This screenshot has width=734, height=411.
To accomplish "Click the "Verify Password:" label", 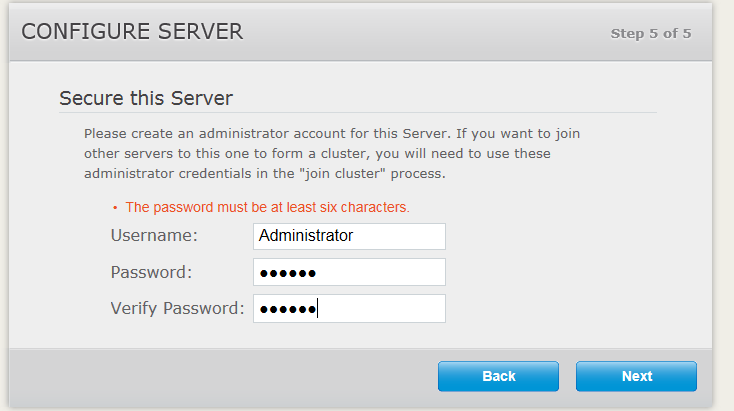I will pyautogui.click(x=177, y=308).
